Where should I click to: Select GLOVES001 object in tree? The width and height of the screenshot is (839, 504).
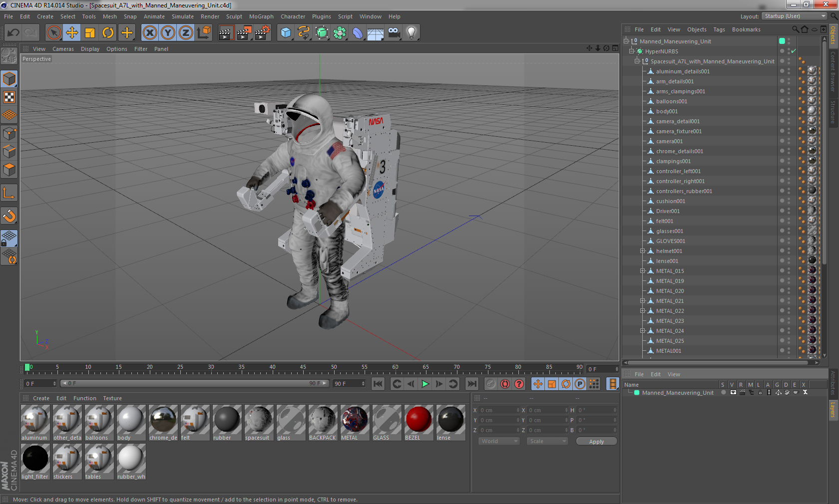(x=671, y=241)
